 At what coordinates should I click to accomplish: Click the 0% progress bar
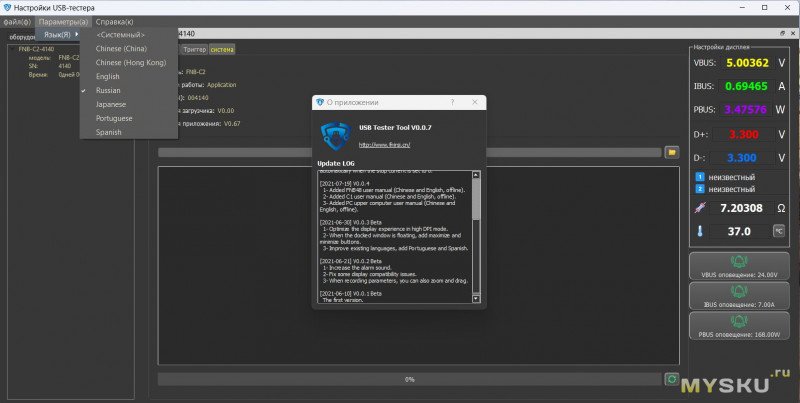409,379
